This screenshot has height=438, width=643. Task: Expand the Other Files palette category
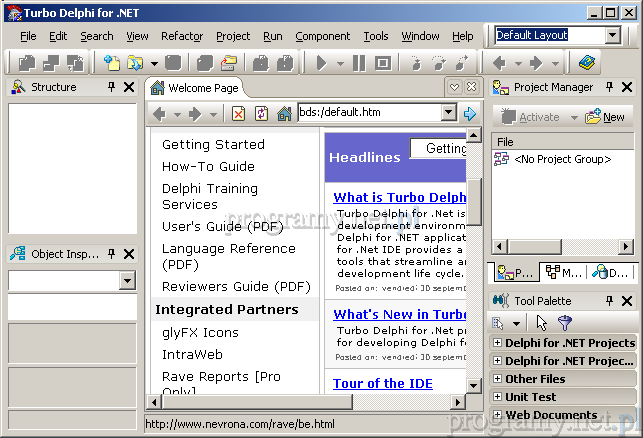tap(497, 379)
